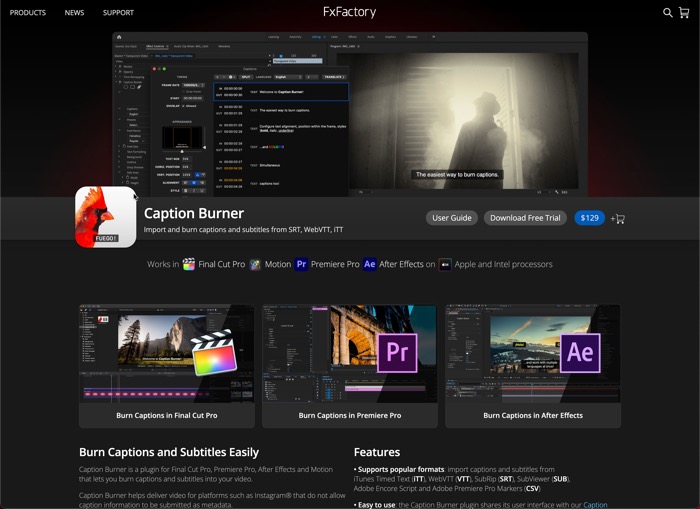Image resolution: width=700 pixels, height=509 pixels.
Task: Open the NEWS menu item
Action: tap(74, 13)
